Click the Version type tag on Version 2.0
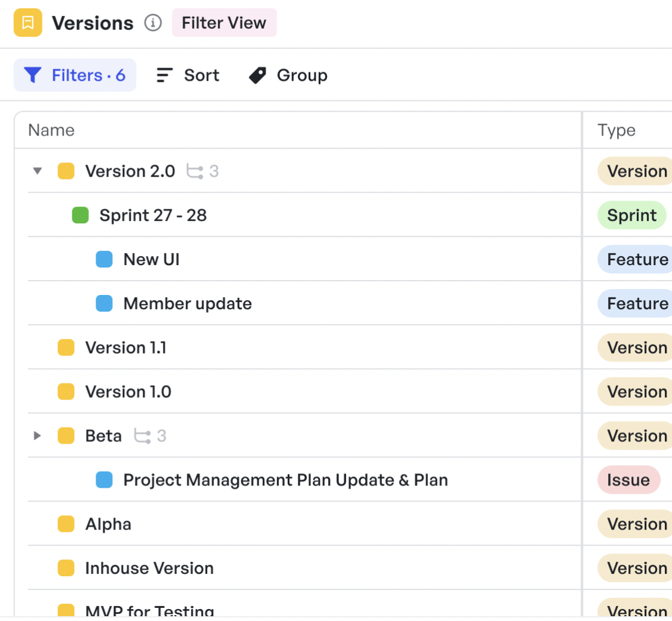Screen dimensions: 672x621 pos(635,171)
